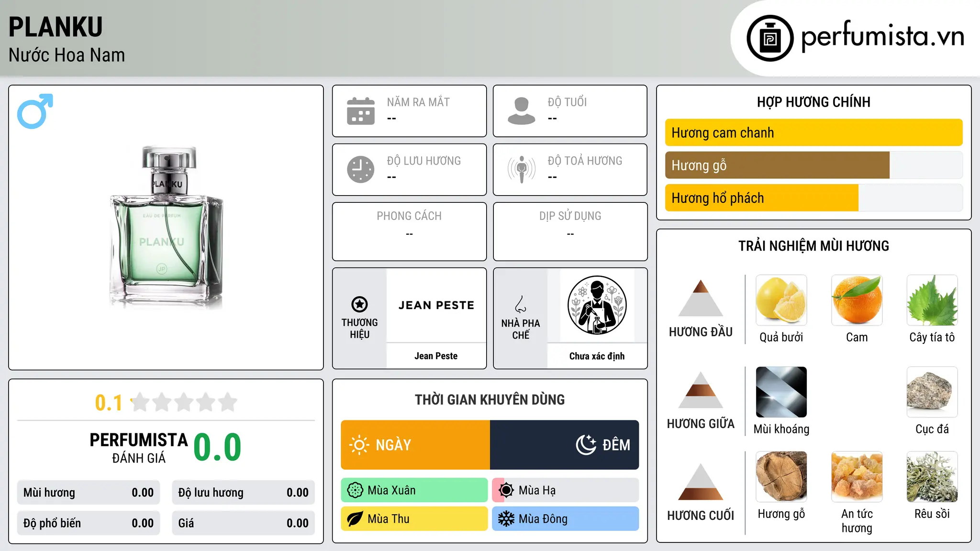This screenshot has width=980, height=551.
Task: Open the Quả bưởi note image
Action: pos(781,300)
